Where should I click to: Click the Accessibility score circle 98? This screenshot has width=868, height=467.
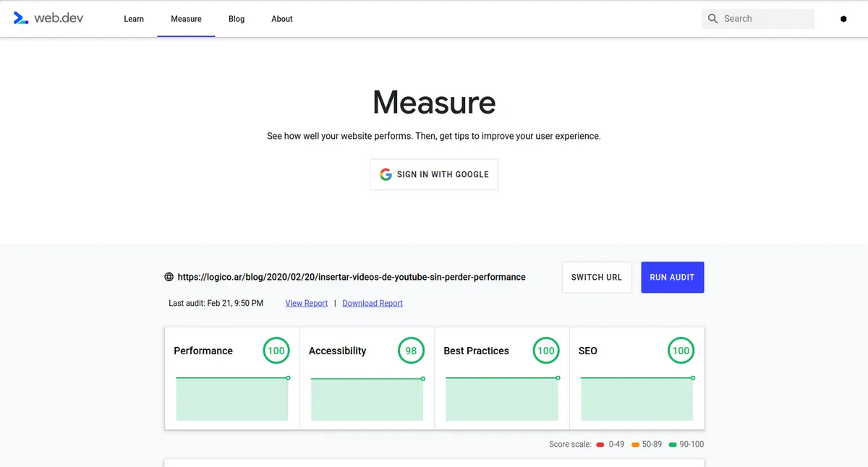(x=411, y=351)
